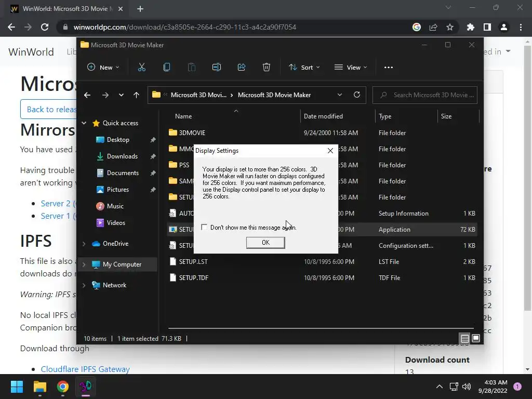Select the SETUP.TDF file
The height and width of the screenshot is (399, 532).
(x=194, y=277)
